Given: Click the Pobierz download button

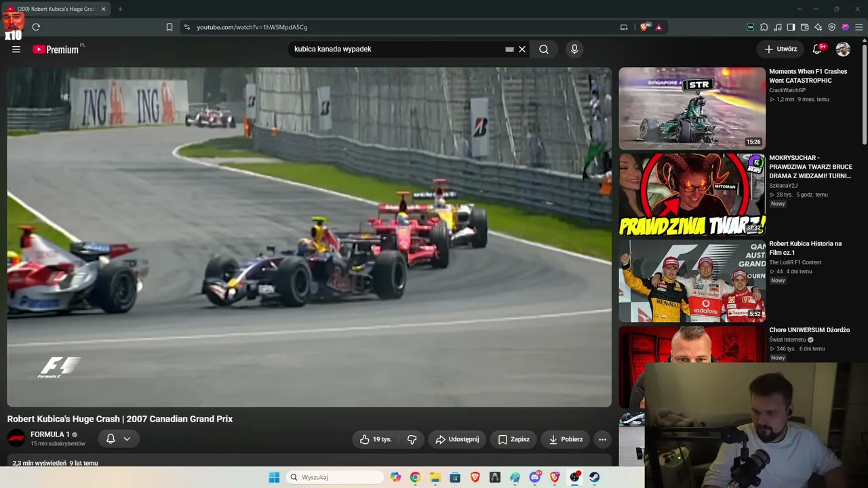Looking at the screenshot, I should coord(566,439).
